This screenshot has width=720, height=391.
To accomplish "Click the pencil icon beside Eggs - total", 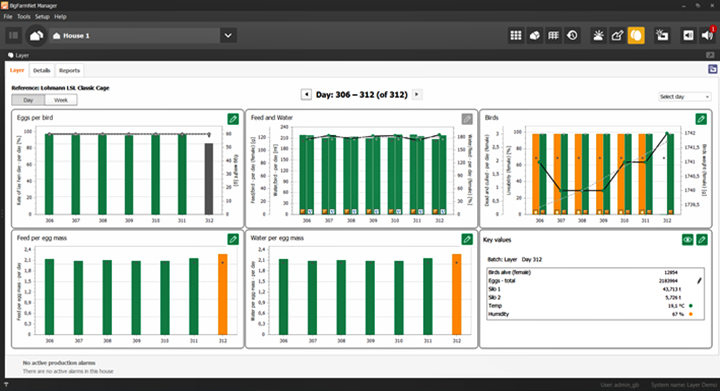I will [699, 281].
